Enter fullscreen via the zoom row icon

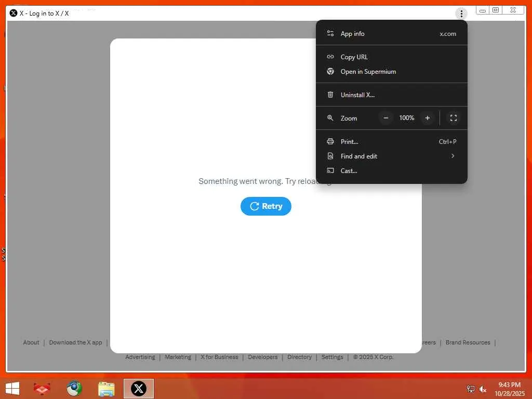453,118
